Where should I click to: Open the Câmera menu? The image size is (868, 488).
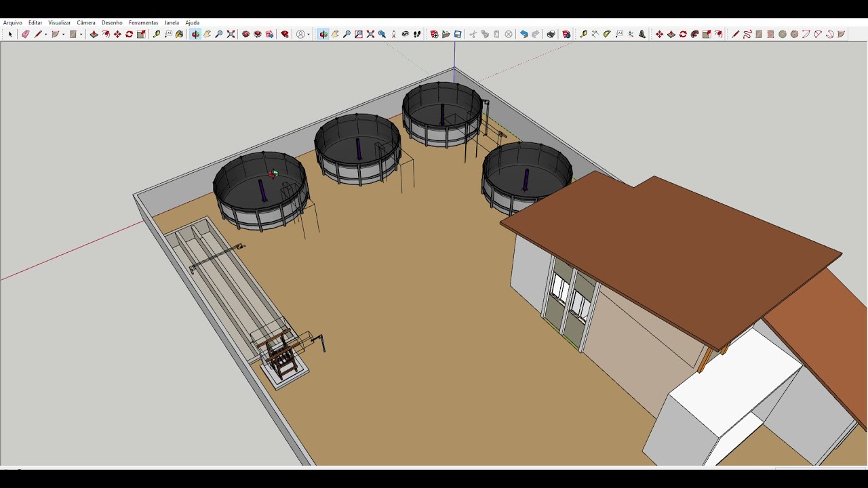click(x=86, y=22)
